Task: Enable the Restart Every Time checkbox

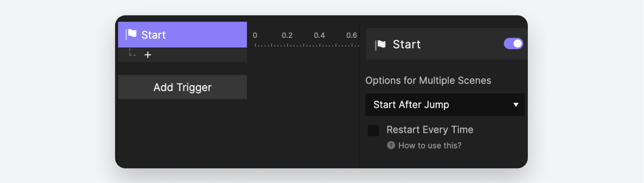Action: pyautogui.click(x=373, y=130)
